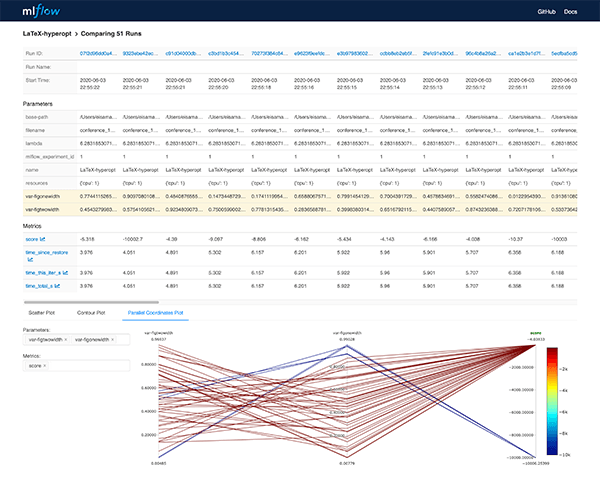Click the Run Name row label
The image size is (600, 487).
[38, 67]
